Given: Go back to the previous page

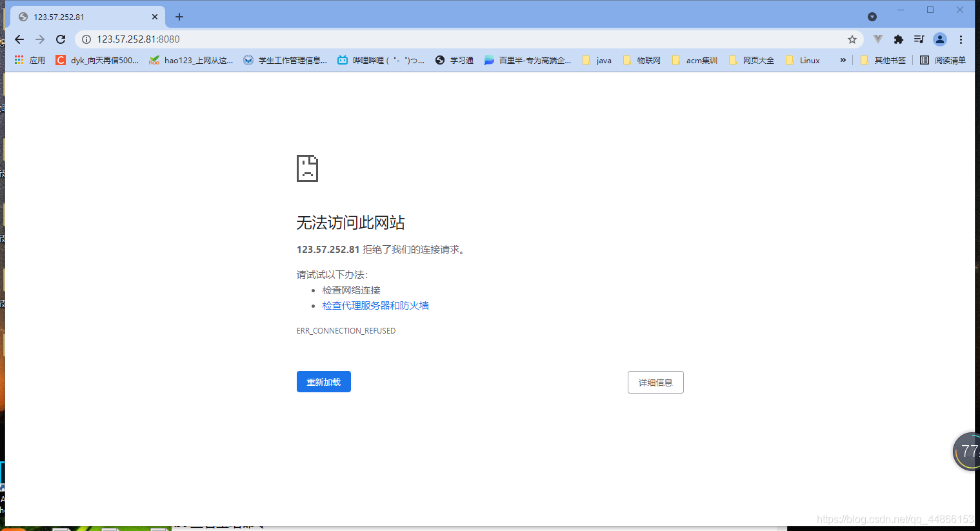Looking at the screenshot, I should click(19, 39).
